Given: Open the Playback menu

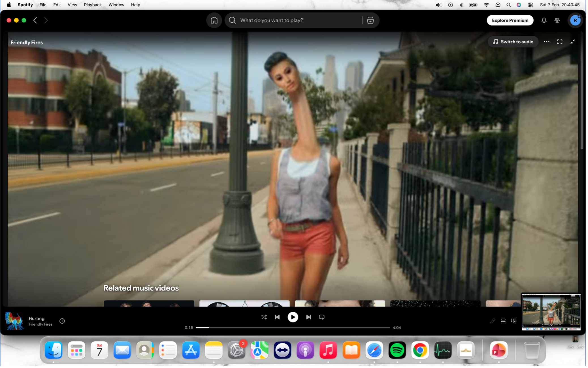Looking at the screenshot, I should click(93, 5).
